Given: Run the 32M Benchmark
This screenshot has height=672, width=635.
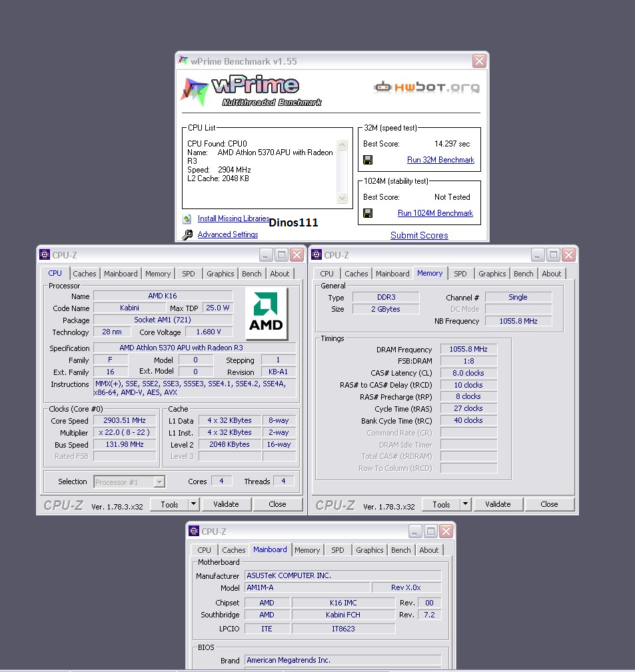Looking at the screenshot, I should point(440,160).
